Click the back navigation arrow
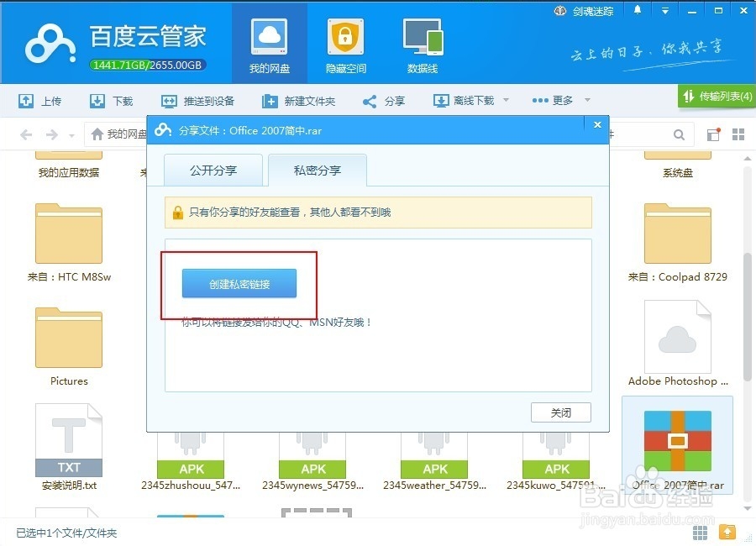Screen dimensions: 756x546 click(x=26, y=134)
